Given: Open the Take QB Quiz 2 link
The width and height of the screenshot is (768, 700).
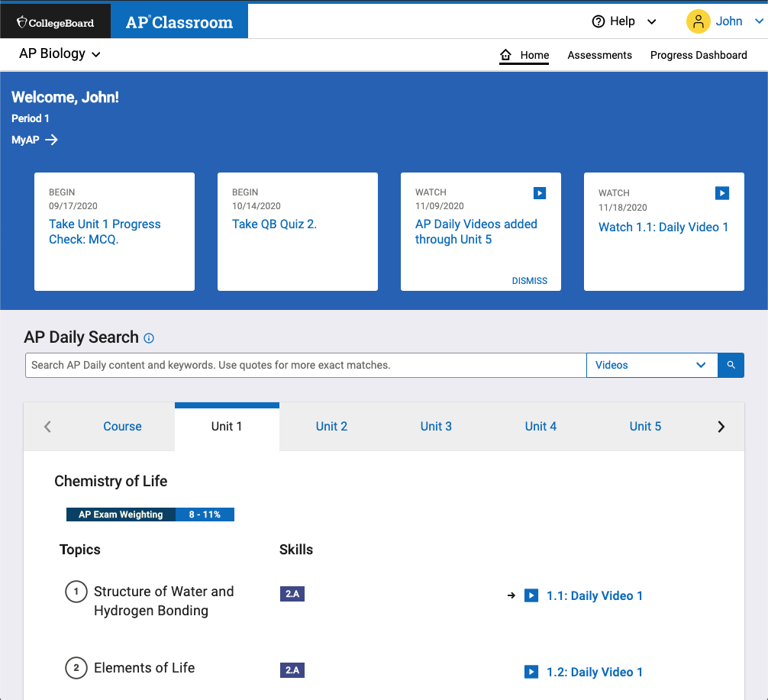Looking at the screenshot, I should (x=274, y=224).
